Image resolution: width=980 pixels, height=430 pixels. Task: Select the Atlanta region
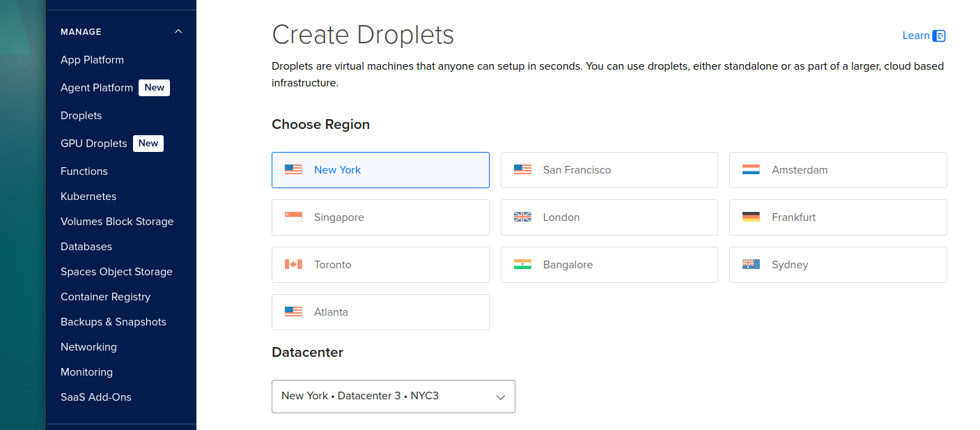pos(380,312)
